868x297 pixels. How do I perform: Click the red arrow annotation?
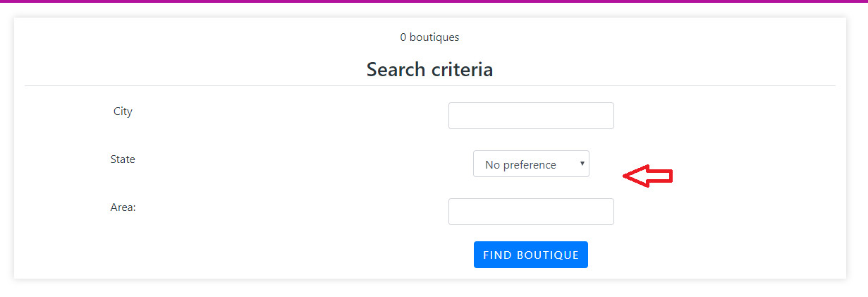click(x=648, y=176)
